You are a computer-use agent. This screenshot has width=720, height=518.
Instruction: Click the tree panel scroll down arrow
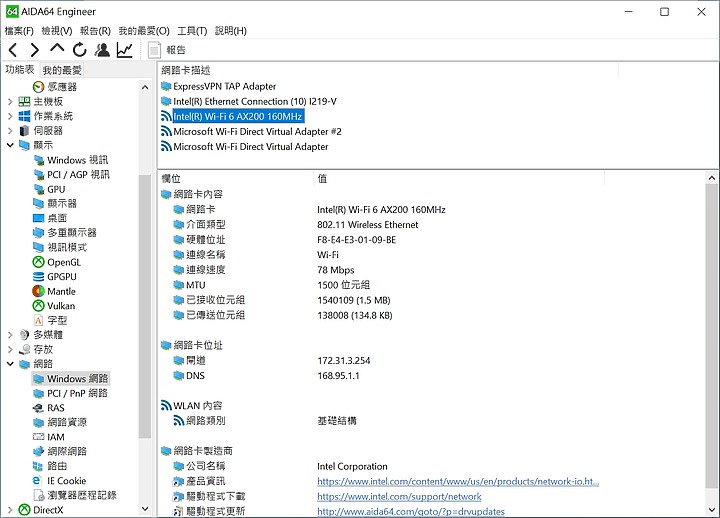pyautogui.click(x=145, y=508)
